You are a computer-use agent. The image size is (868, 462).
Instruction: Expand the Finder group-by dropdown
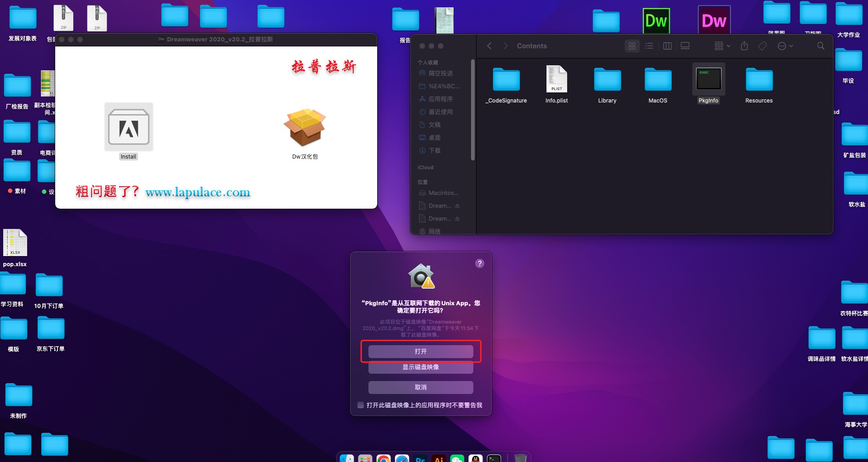point(722,46)
